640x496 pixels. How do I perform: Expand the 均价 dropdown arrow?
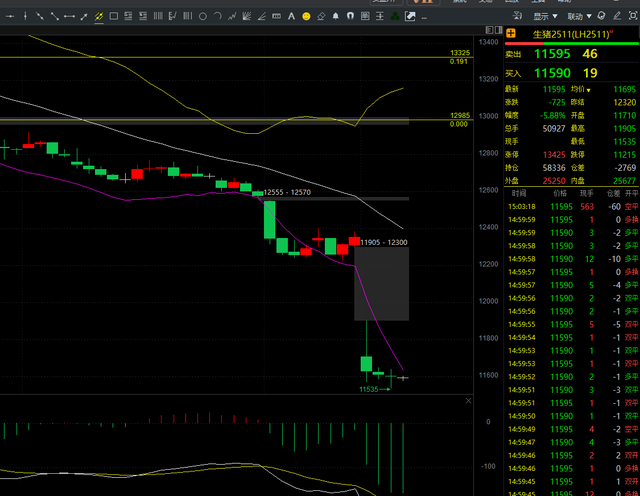(589, 90)
